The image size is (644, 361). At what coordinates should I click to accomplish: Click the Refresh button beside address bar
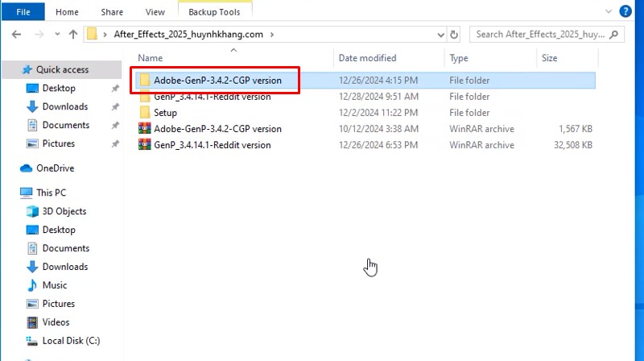[455, 35]
